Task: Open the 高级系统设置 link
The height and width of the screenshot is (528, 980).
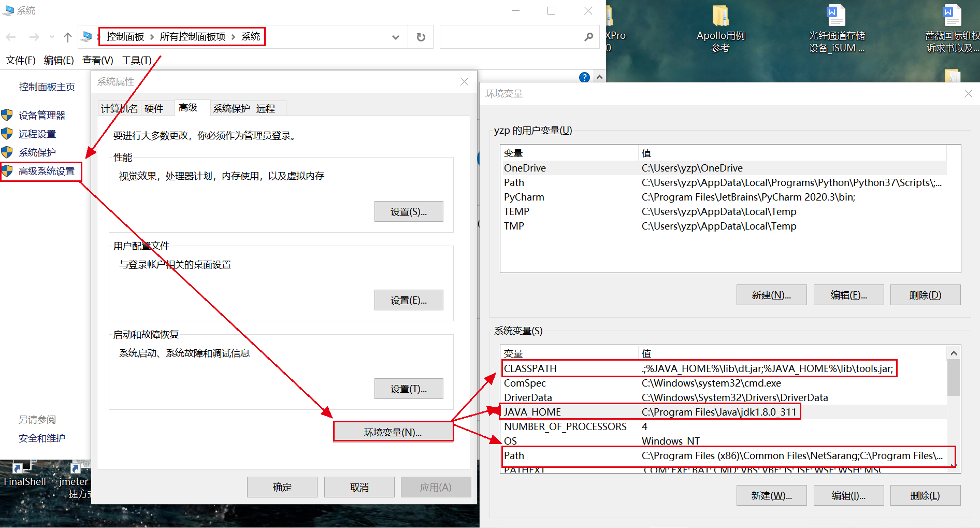Action: tap(47, 171)
